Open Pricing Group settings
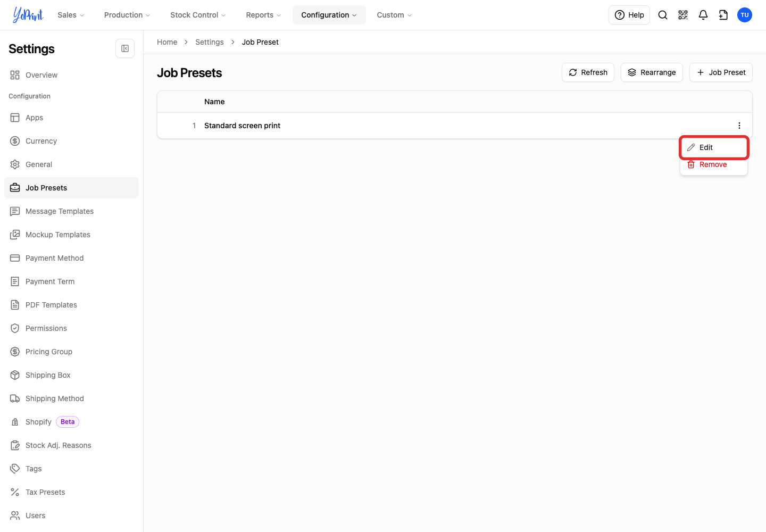766x532 pixels. coord(71,352)
